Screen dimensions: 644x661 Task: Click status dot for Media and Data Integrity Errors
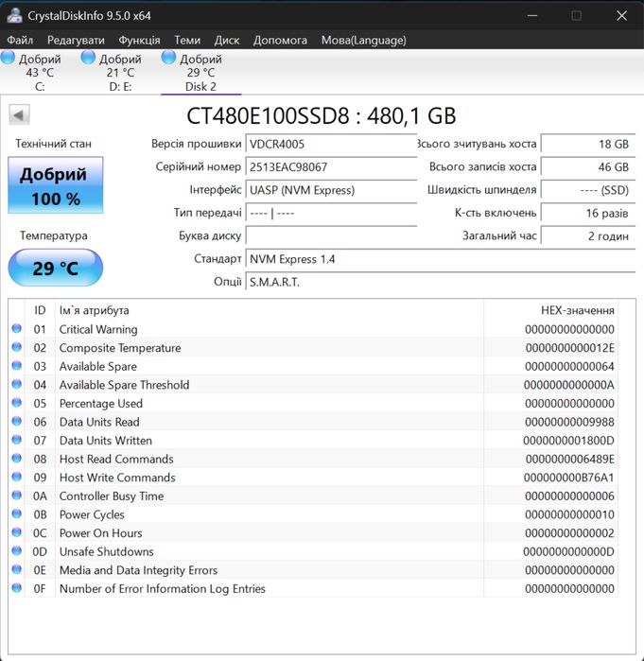click(17, 569)
